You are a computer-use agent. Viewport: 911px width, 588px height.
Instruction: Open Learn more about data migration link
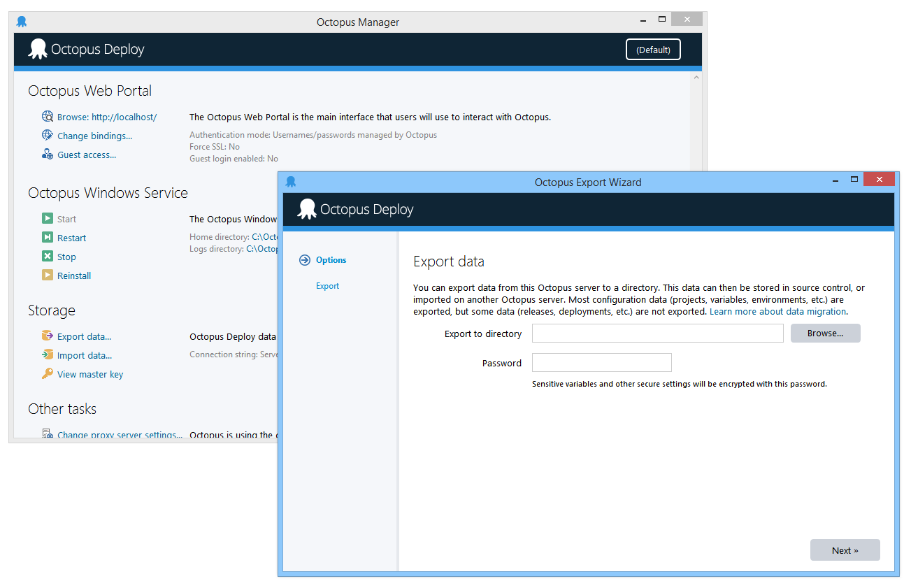click(x=777, y=311)
